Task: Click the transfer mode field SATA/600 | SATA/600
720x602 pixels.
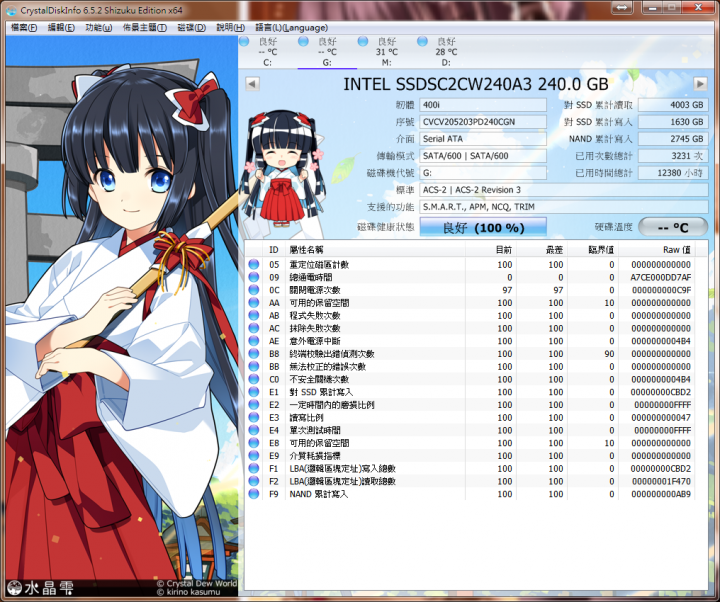Action: point(483,156)
